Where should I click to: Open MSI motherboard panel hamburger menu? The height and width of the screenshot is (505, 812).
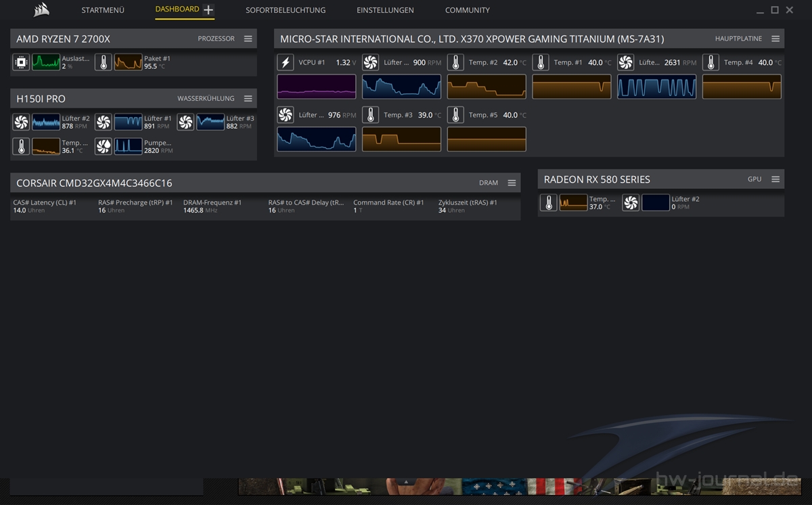[x=775, y=39]
